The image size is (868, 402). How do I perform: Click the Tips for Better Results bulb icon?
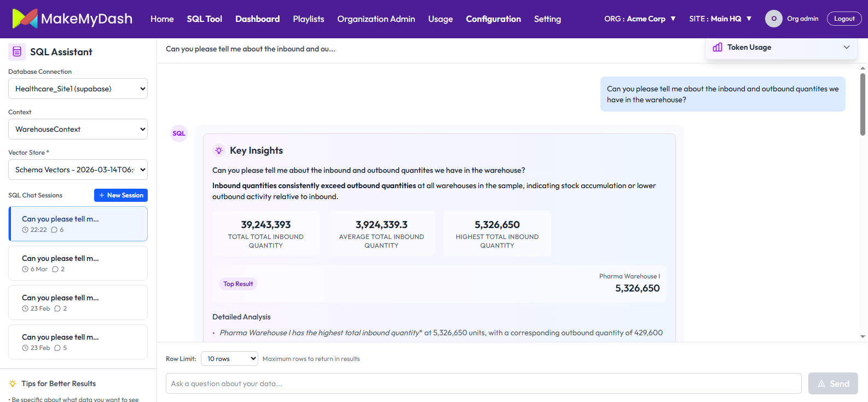point(13,383)
